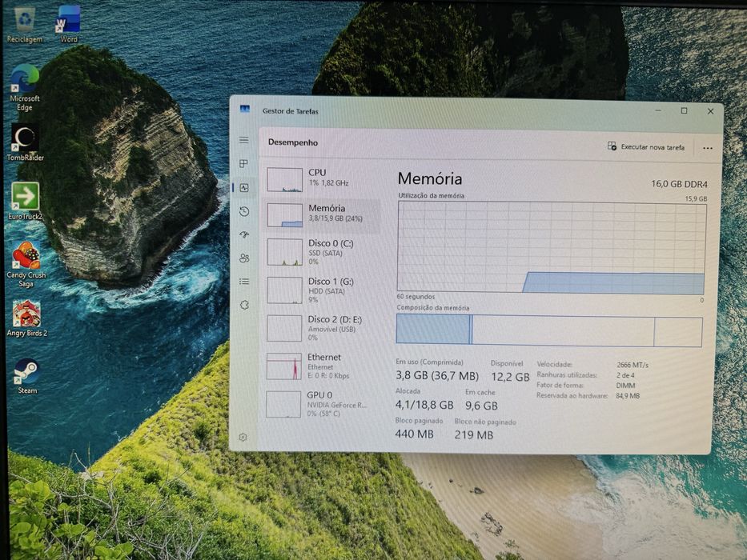Open the Processes page icon in sidebar

tap(244, 163)
